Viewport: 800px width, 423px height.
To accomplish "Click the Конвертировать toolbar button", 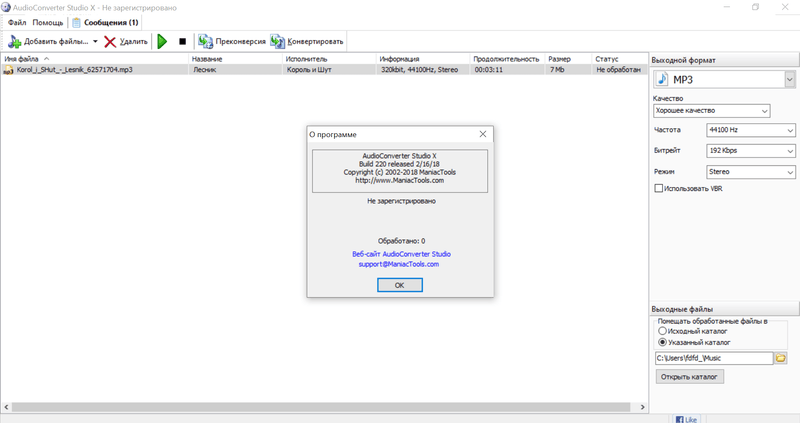I will coord(307,41).
